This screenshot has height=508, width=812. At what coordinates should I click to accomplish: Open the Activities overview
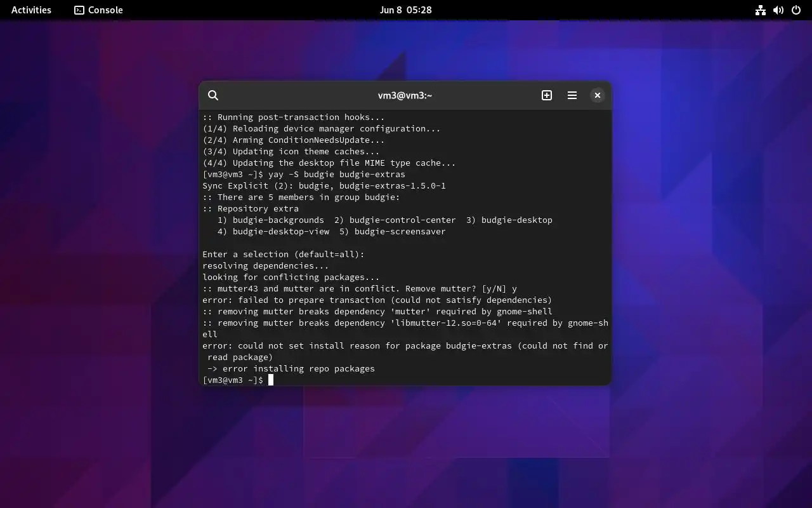pyautogui.click(x=31, y=10)
